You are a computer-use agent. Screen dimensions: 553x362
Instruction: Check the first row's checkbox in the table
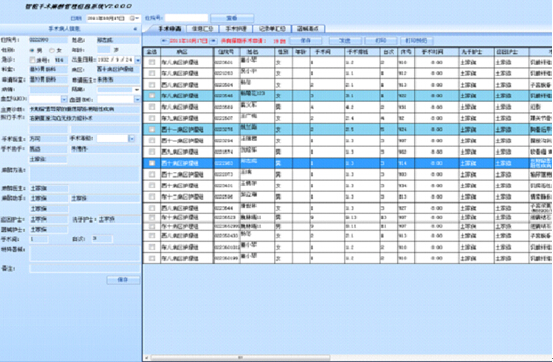[152, 62]
